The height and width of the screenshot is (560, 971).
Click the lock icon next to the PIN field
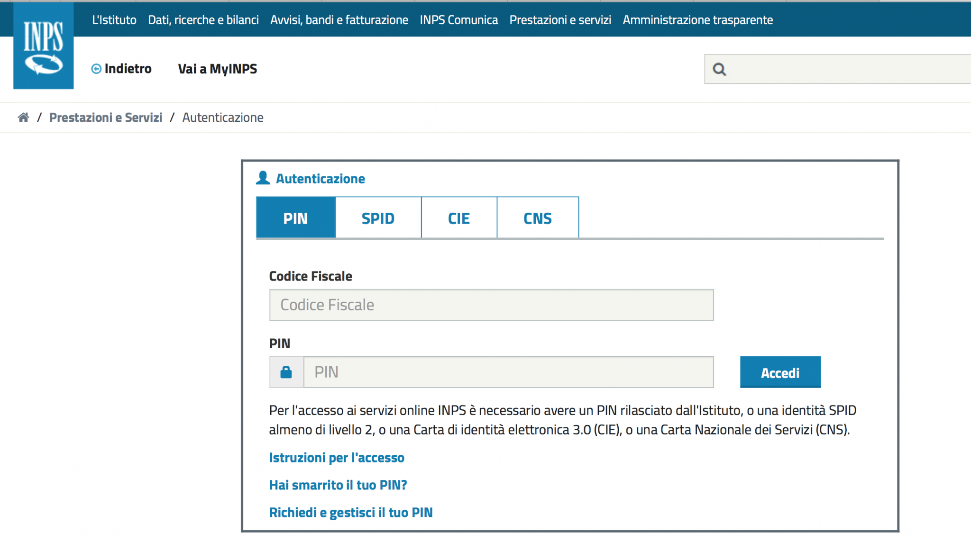pos(286,372)
